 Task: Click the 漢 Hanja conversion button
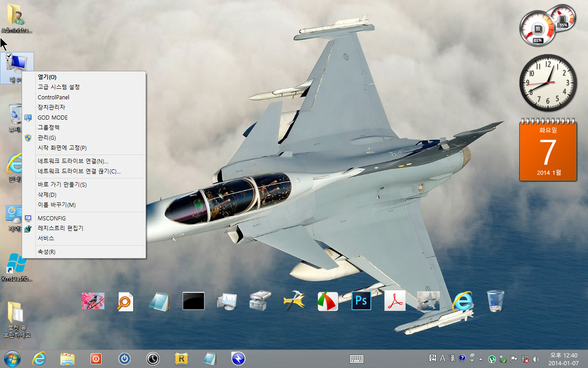tap(452, 358)
